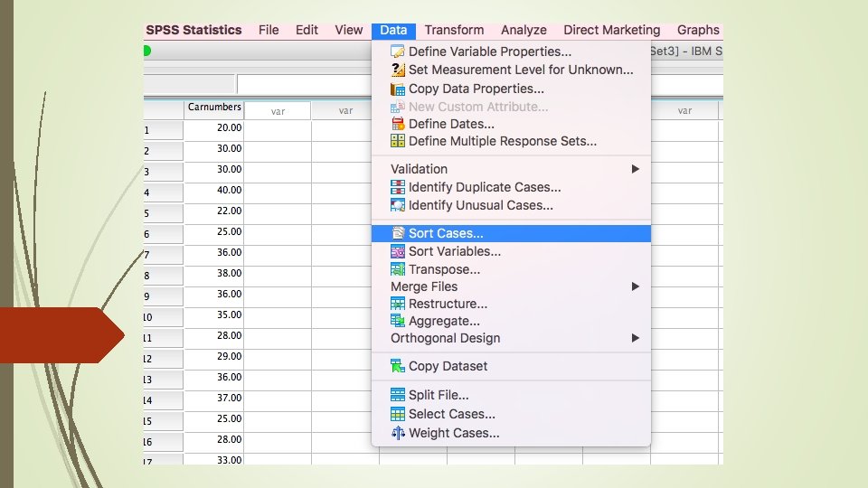Open the Graphs menu

(698, 30)
